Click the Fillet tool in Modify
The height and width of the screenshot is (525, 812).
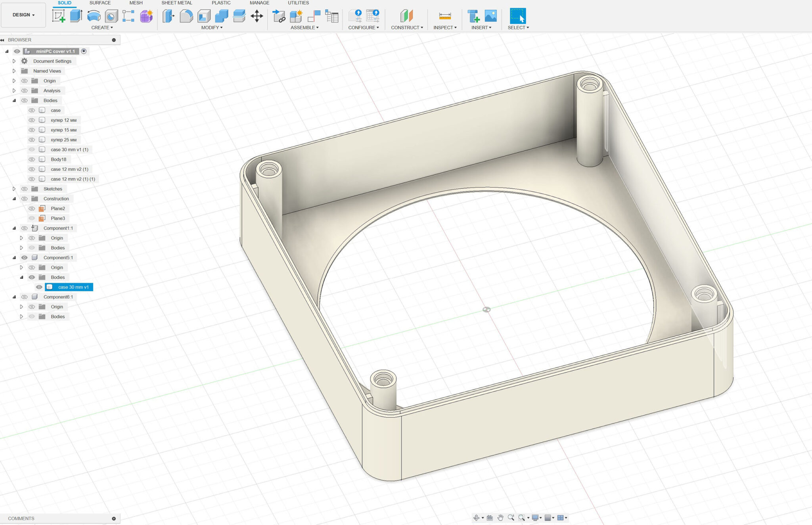coord(186,16)
